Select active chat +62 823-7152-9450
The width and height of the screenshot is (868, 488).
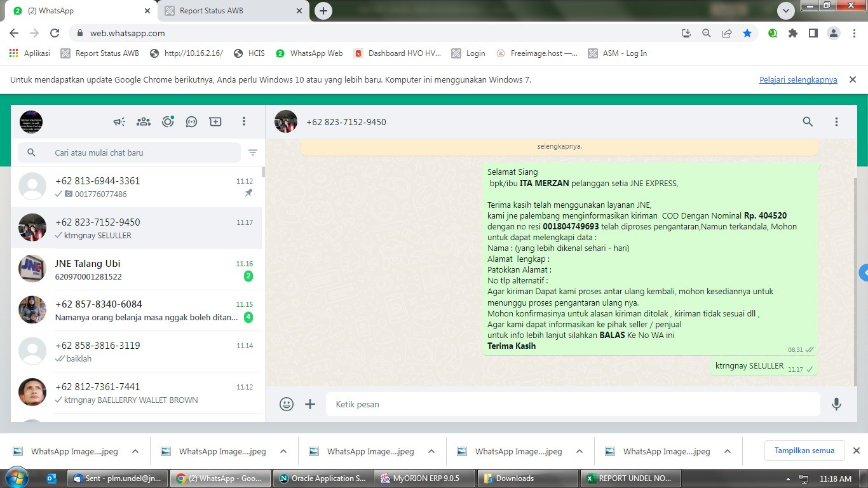click(x=137, y=228)
